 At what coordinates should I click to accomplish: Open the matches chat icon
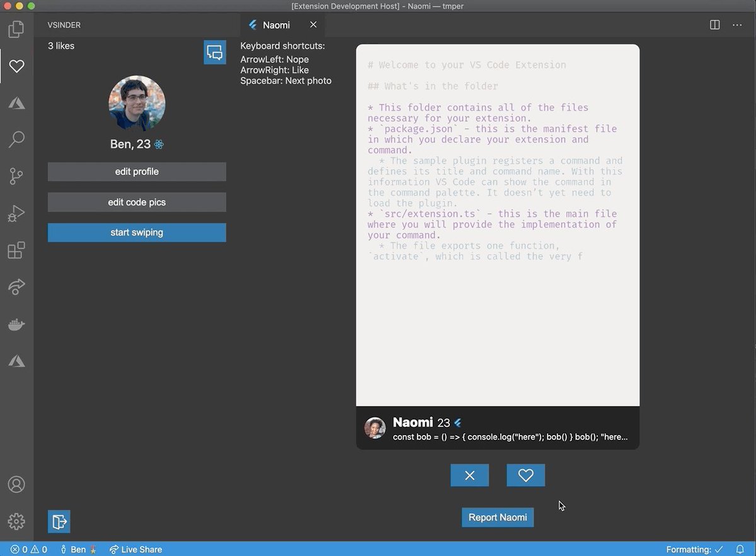coord(215,52)
